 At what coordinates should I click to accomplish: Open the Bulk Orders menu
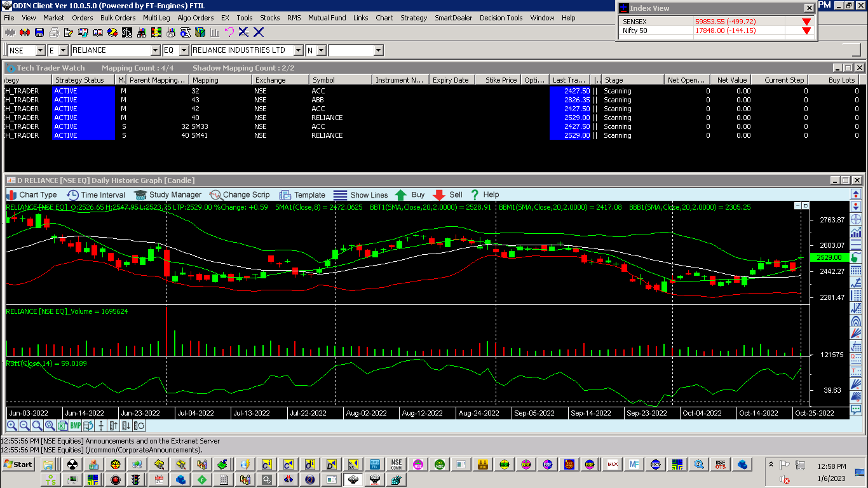click(x=118, y=18)
